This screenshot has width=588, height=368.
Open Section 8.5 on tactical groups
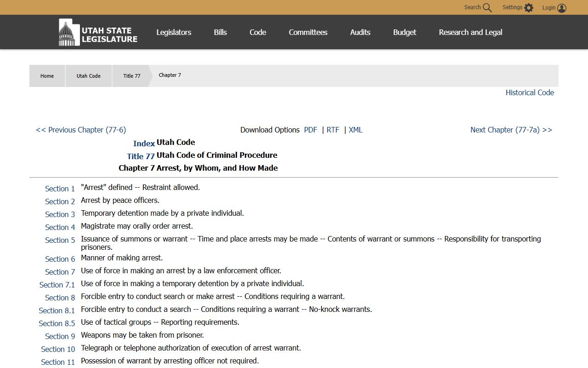pos(57,323)
